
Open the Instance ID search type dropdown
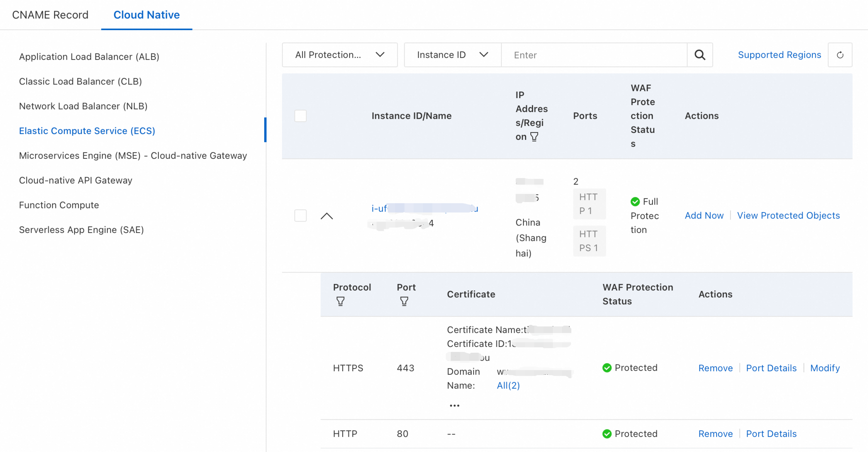[452, 55]
